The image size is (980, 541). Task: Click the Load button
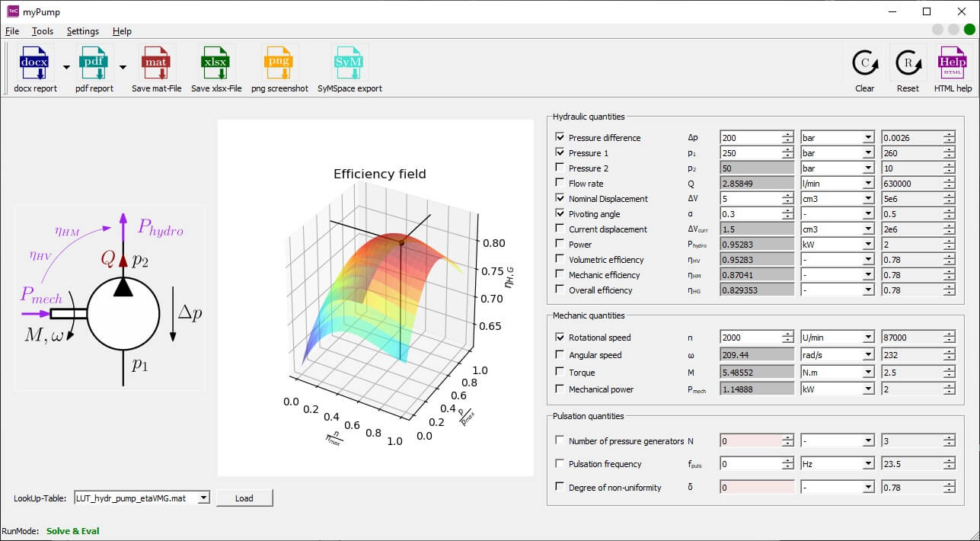(x=244, y=498)
